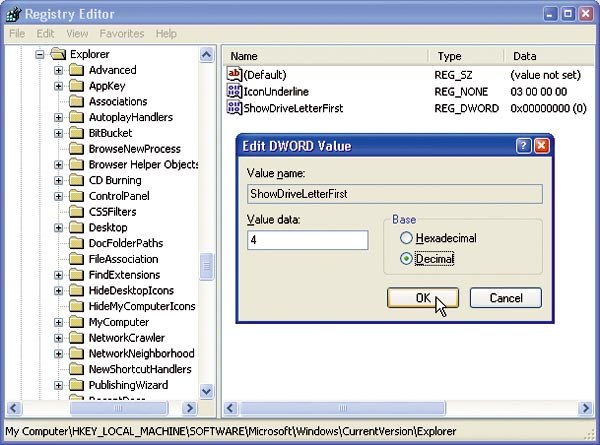Select the Hexadecimal base option
The height and width of the screenshot is (445, 600).
point(406,238)
